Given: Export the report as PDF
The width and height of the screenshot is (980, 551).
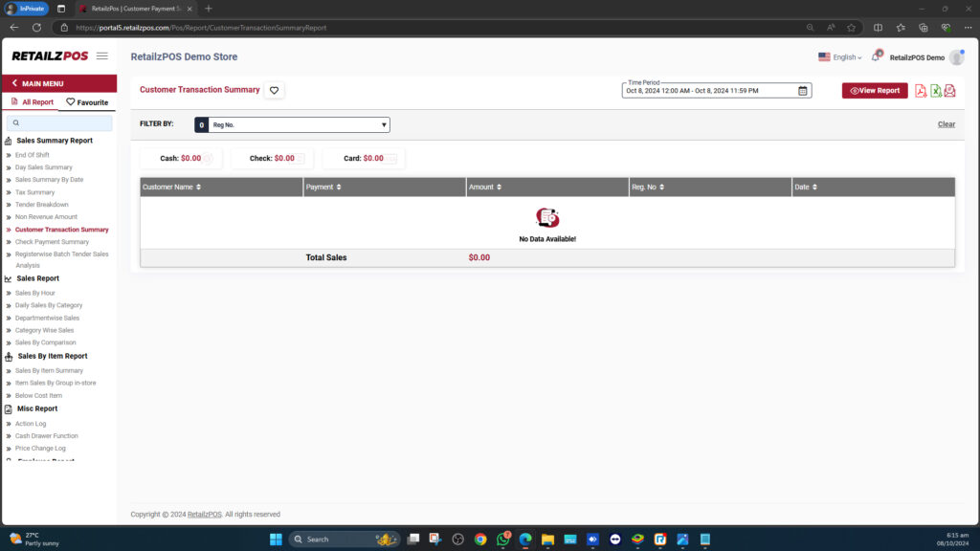Looking at the screenshot, I should pyautogui.click(x=921, y=90).
